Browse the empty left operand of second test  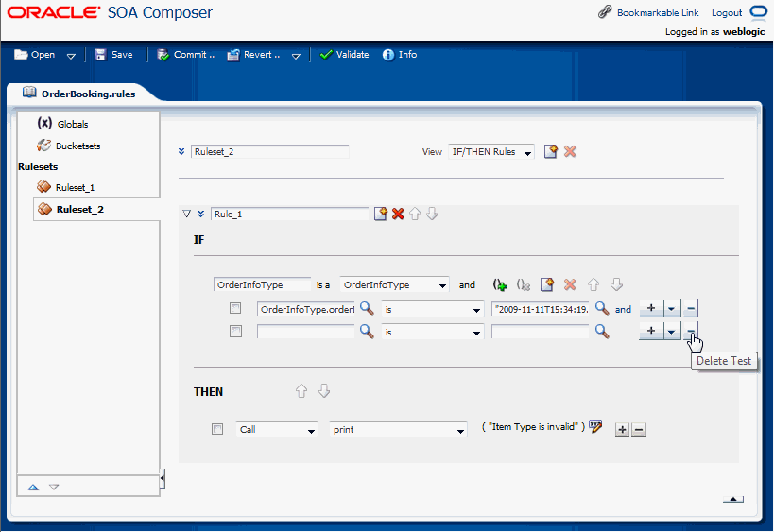pyautogui.click(x=367, y=331)
